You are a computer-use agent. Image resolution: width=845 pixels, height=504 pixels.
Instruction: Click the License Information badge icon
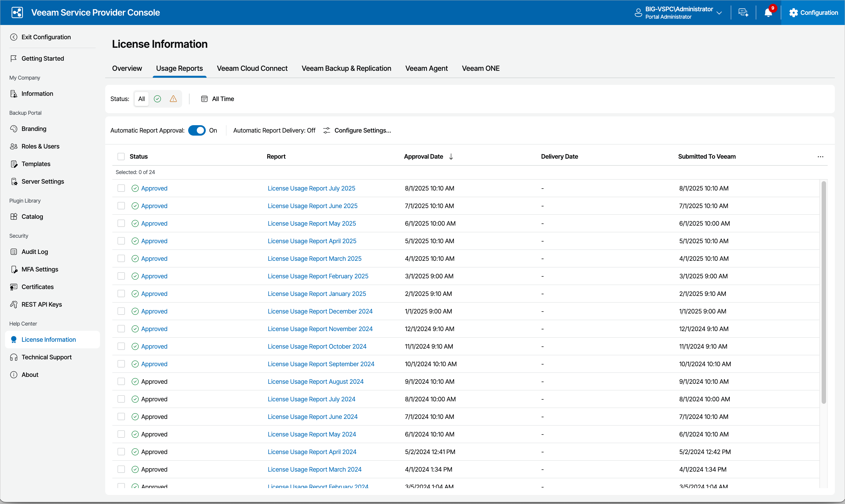[x=13, y=340]
